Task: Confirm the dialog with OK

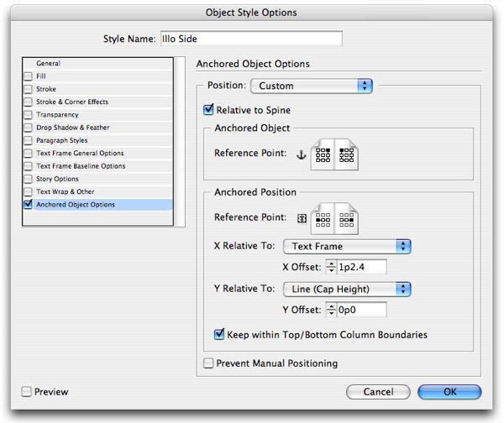Action: (x=449, y=391)
